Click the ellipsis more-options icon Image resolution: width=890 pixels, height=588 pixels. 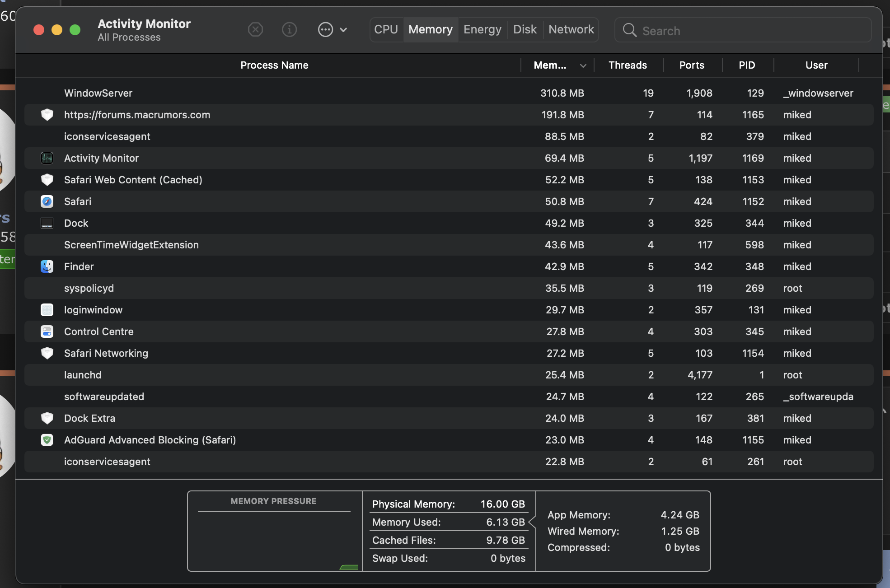pyautogui.click(x=325, y=30)
